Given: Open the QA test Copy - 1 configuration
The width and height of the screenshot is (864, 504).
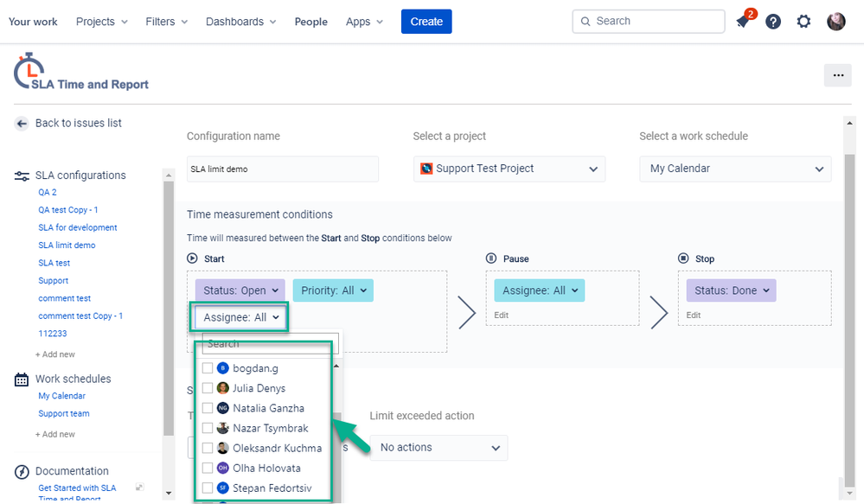Looking at the screenshot, I should point(67,210).
